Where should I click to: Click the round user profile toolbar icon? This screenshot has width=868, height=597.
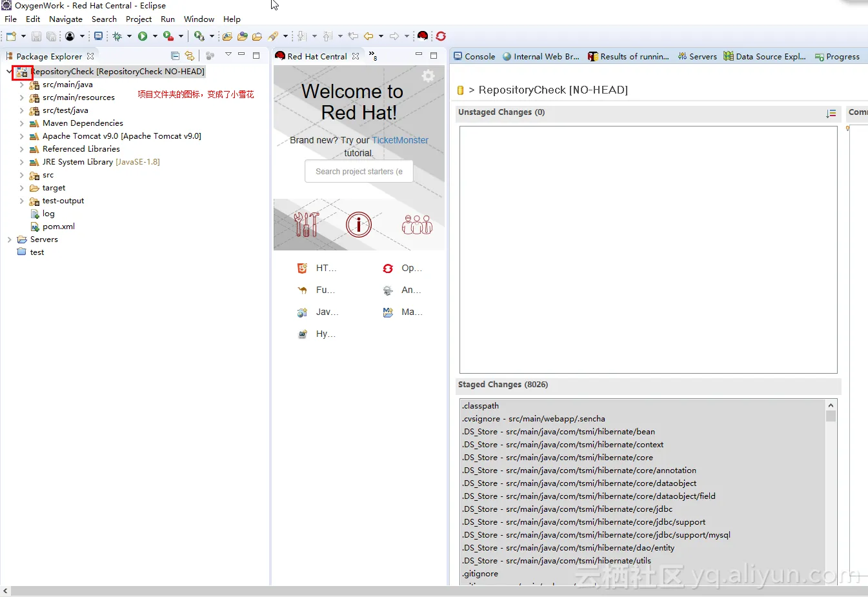coord(70,36)
